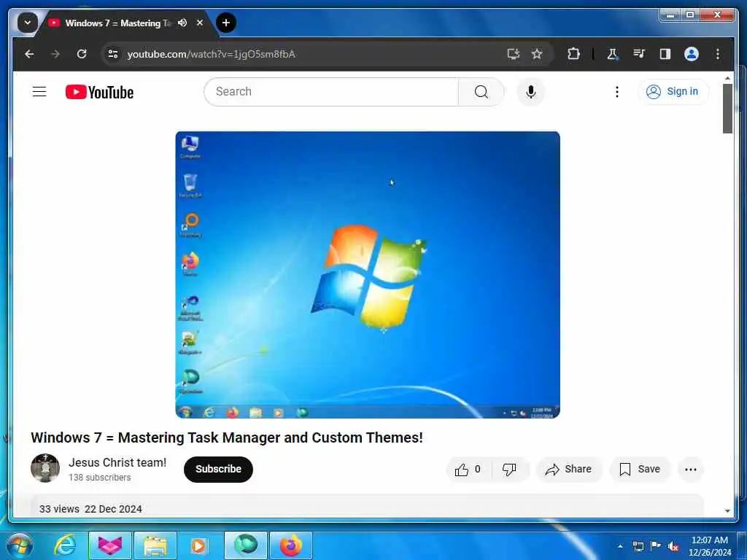Open the YouTube hamburger guide menu
Image resolution: width=747 pixels, height=560 pixels.
[39, 91]
